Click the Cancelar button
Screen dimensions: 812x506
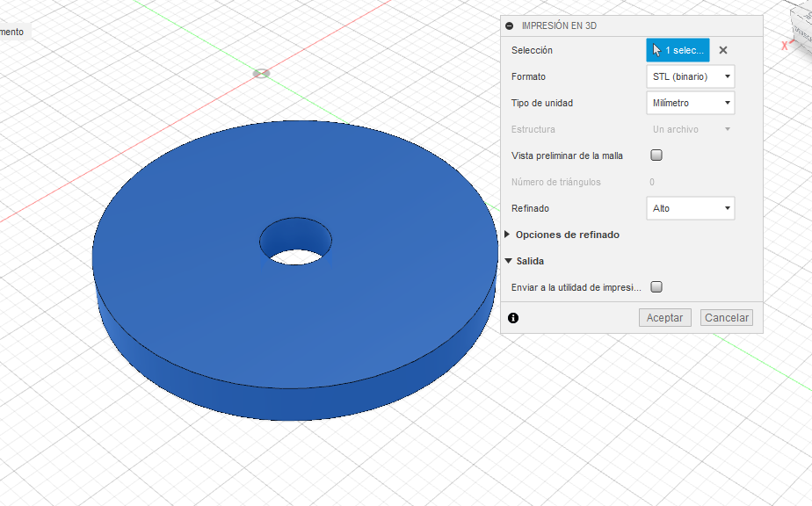point(727,318)
